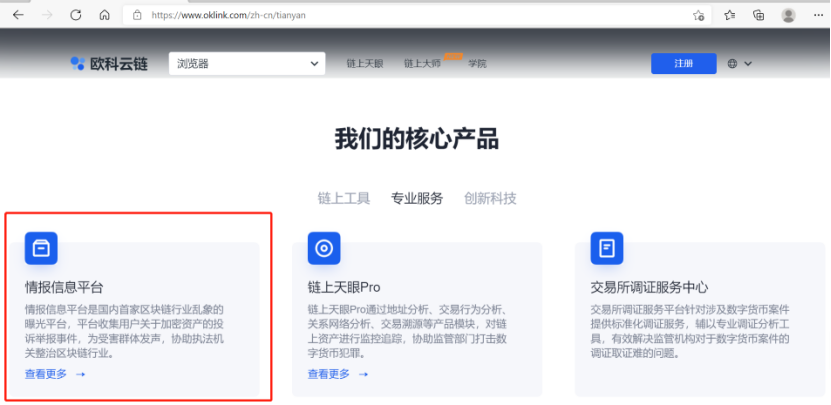
Task: Open the globe language dropdown
Action: pos(739,64)
